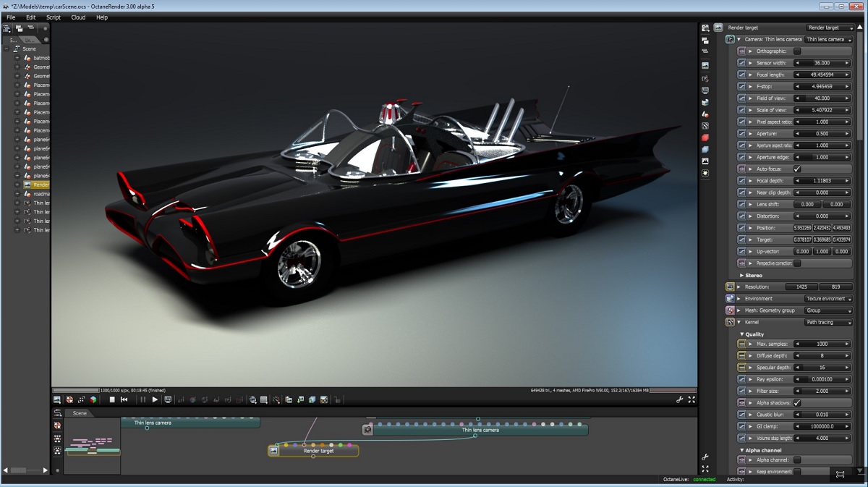
Task: Expand the batmobile tree item
Action: 17,58
